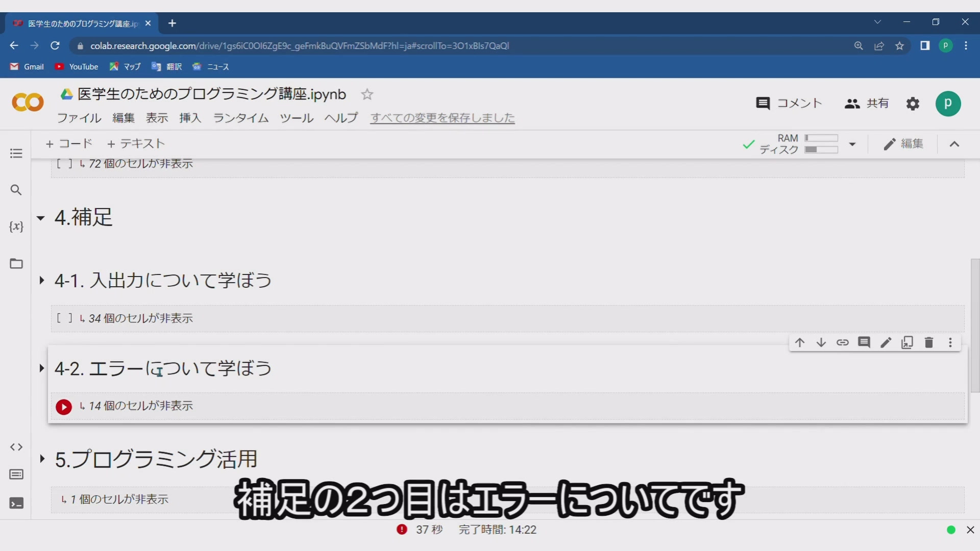Toggle header visibility with the up chevron
The height and width of the screenshot is (551, 980).
point(954,144)
